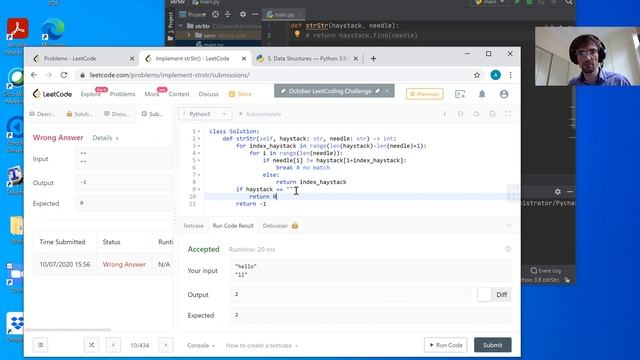The width and height of the screenshot is (640, 360).
Task: Bookmark this page with the star icon
Action: click(x=477, y=75)
